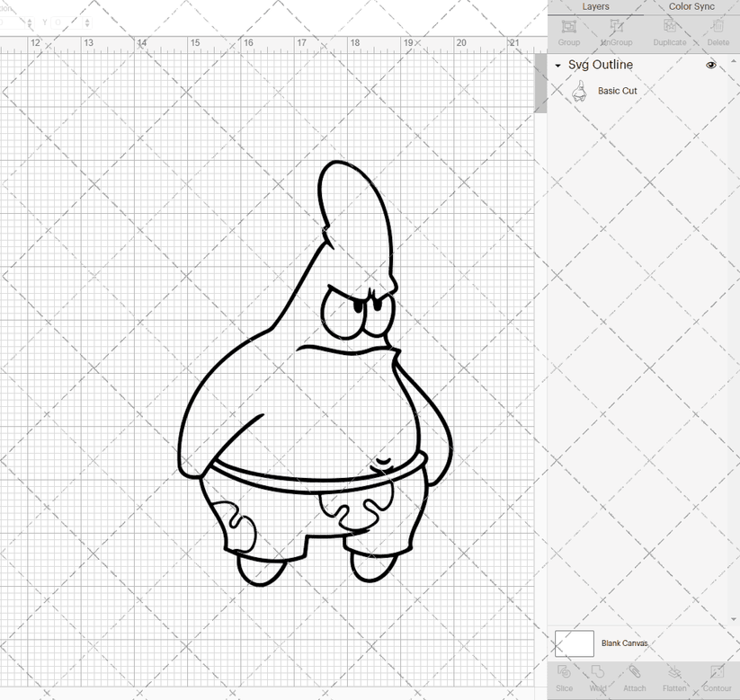The image size is (740, 700).
Task: Select the Weld tool
Action: coord(598,680)
